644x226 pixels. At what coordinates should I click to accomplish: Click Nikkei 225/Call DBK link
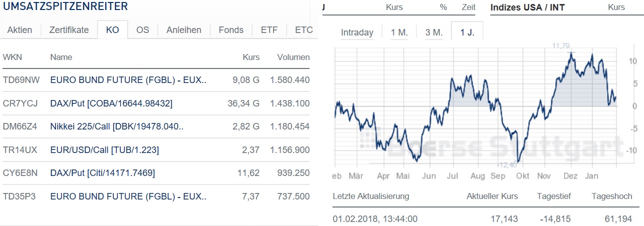(x=117, y=126)
